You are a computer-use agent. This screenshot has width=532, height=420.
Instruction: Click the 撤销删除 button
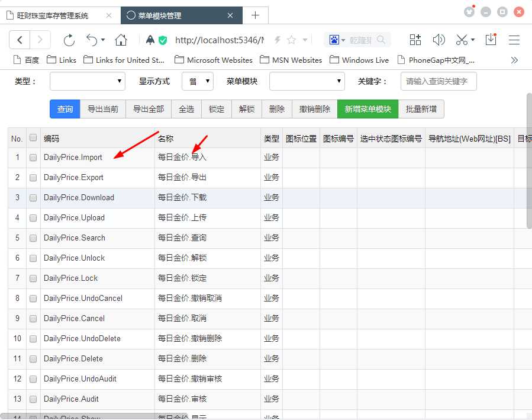click(x=314, y=109)
